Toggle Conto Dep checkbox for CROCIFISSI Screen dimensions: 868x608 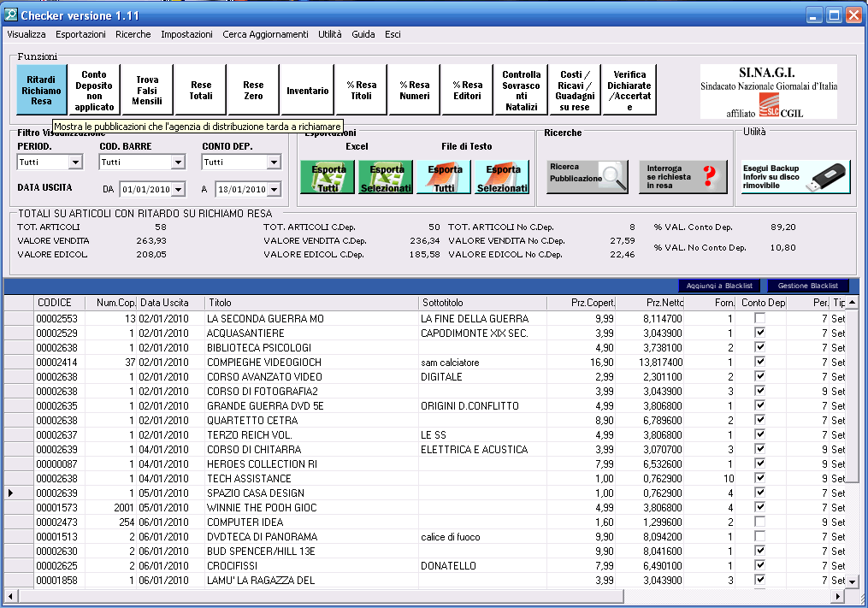(x=760, y=565)
